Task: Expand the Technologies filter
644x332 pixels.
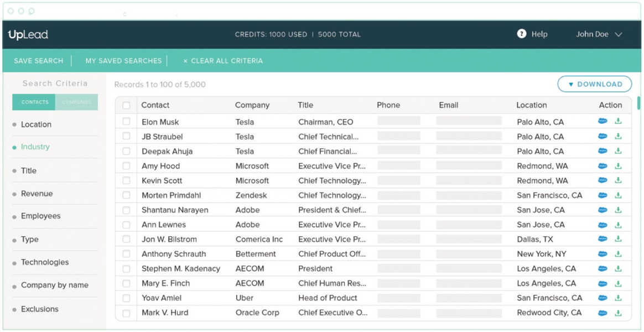Action: tap(45, 262)
